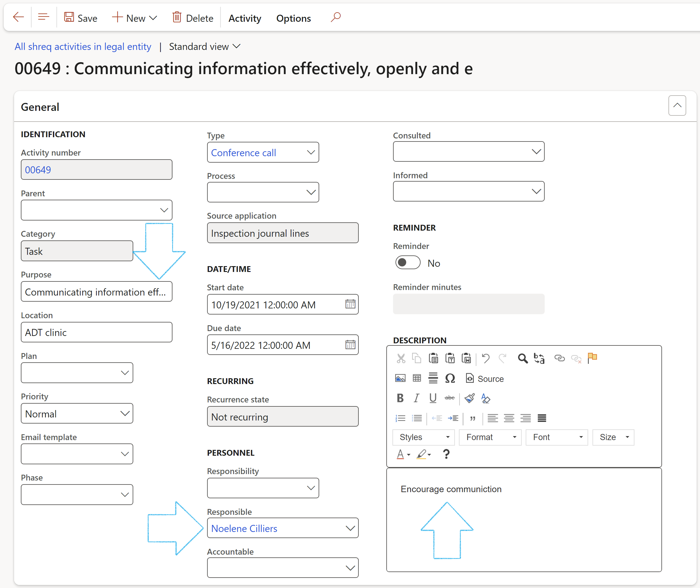Image resolution: width=700 pixels, height=588 pixels.
Task: Click Paste as plain text icon
Action: pyautogui.click(x=450, y=358)
